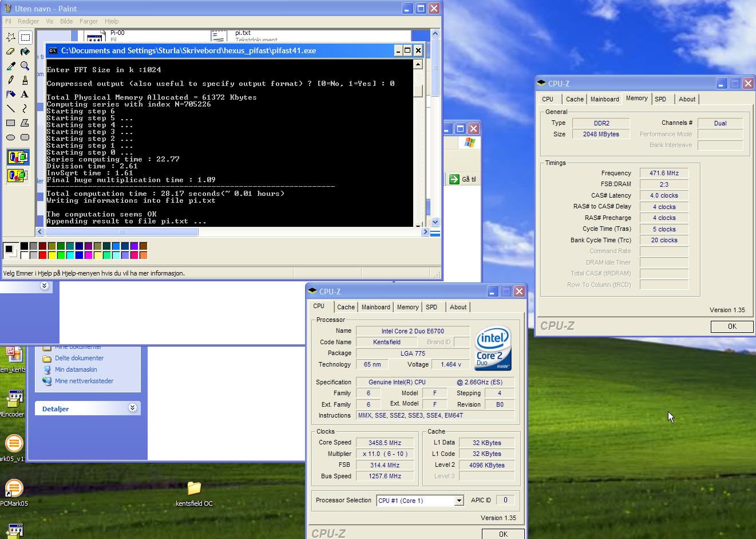
Task: Click the CPU-Z memory window title icon
Action: pos(541,84)
